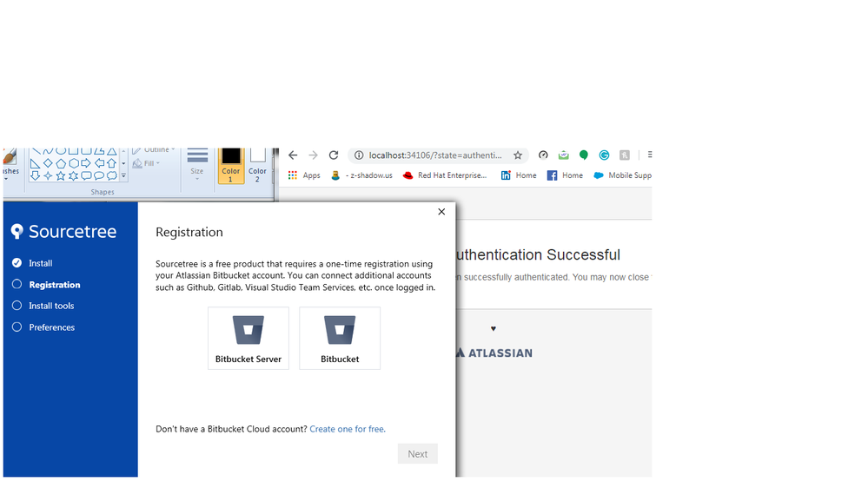Select the Install tools step in sidebar
Image resolution: width=868 pixels, height=488 pixels.
tap(43, 306)
